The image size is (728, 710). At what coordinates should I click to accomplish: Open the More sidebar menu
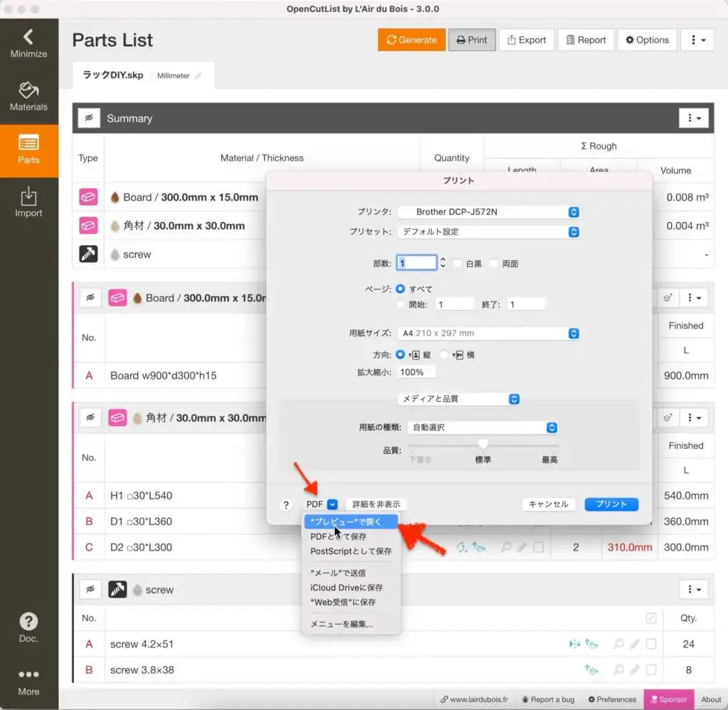28,682
